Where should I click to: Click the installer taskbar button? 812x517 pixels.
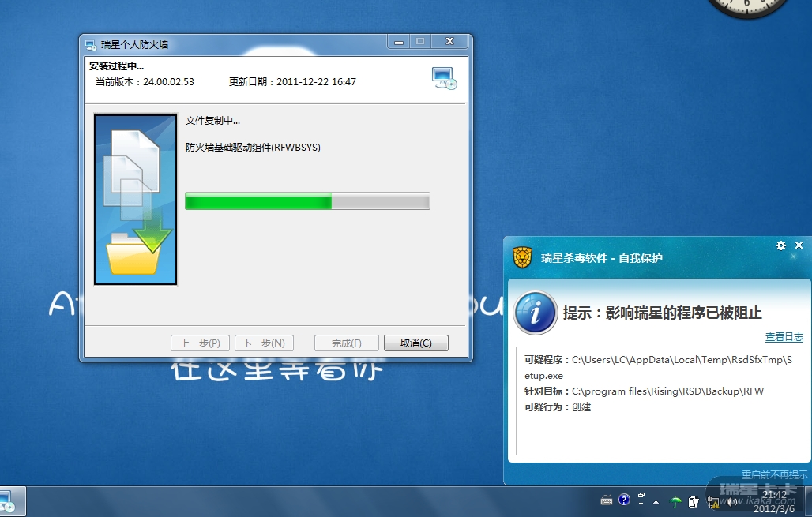[12, 501]
